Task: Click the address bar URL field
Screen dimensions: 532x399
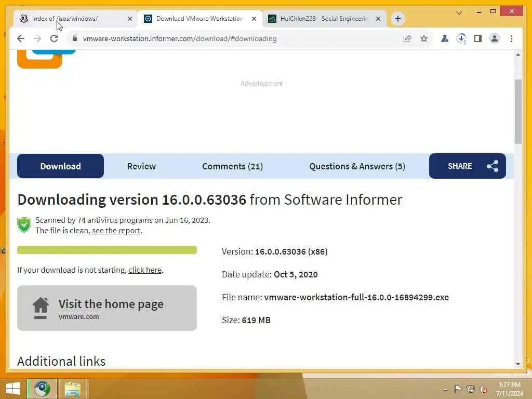Action: coord(237,38)
